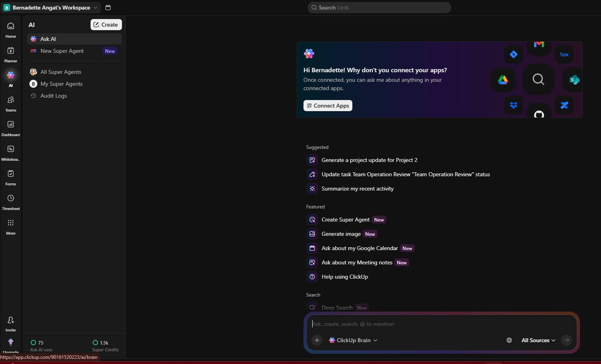Open Audit Logs in the AI panel
601x364 pixels.
click(54, 96)
